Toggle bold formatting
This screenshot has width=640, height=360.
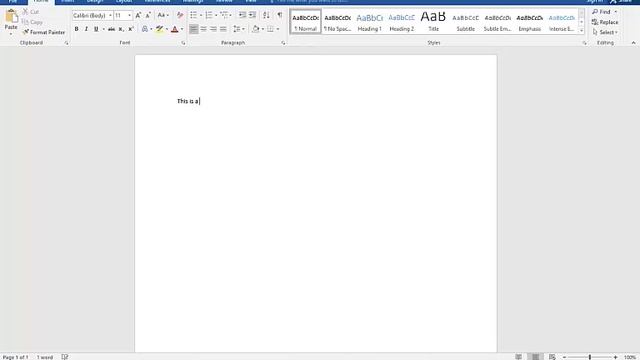point(76,29)
